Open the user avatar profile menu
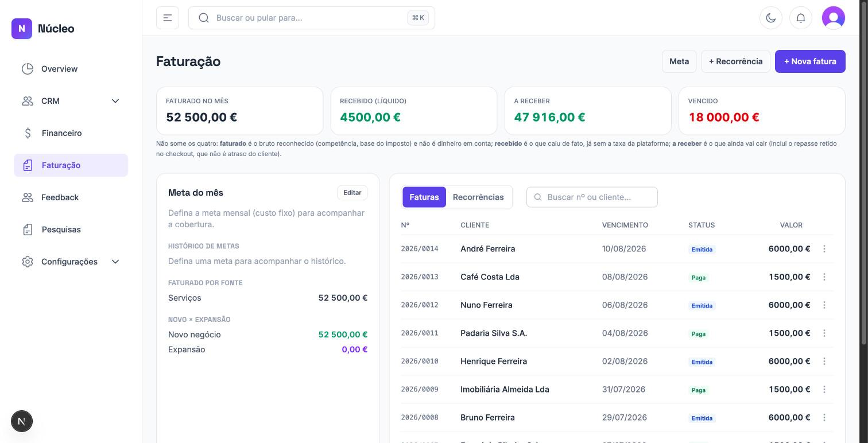868x443 pixels. (x=834, y=18)
